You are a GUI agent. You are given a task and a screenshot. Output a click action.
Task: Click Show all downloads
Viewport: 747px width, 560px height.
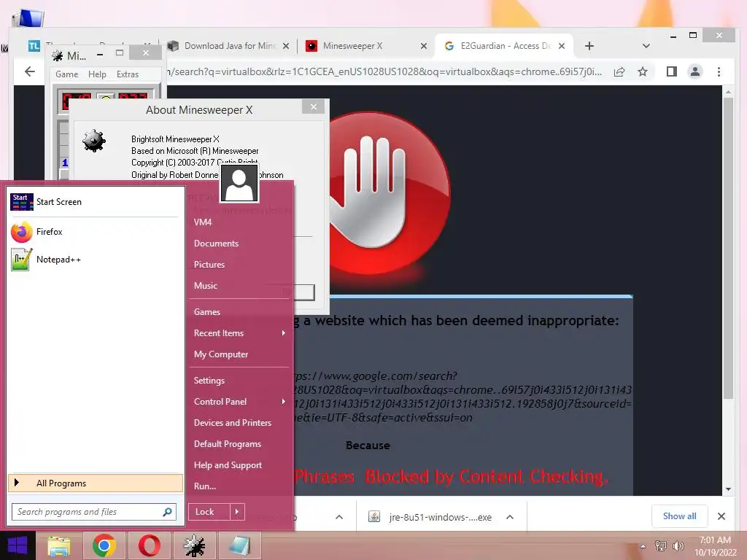(x=679, y=516)
